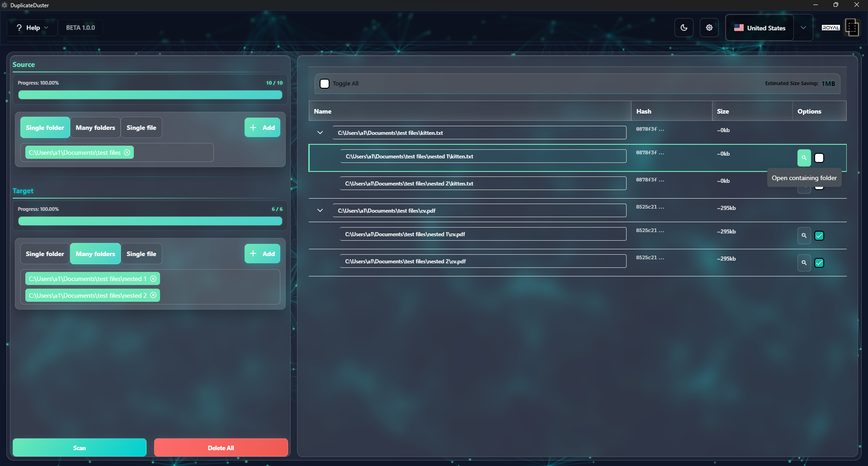This screenshot has width=868, height=466.
Task: Open containing folder for nested 2\cv.pdf
Action: pyautogui.click(x=804, y=262)
